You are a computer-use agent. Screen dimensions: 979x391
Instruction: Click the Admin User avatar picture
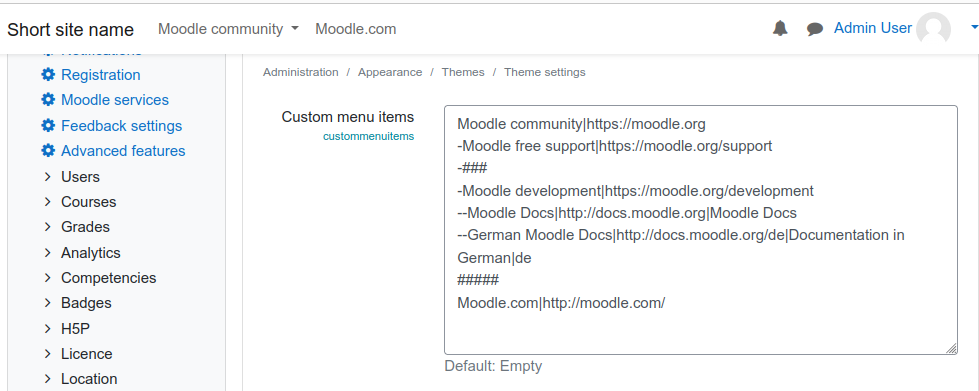(x=933, y=29)
